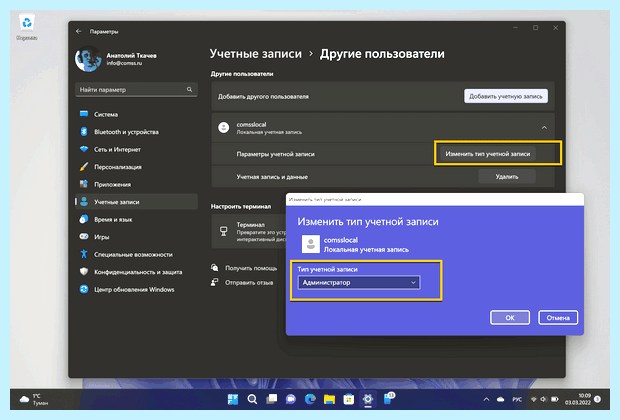Click the Отправить отзыв link
The width and height of the screenshot is (620, 420).
coord(249,282)
